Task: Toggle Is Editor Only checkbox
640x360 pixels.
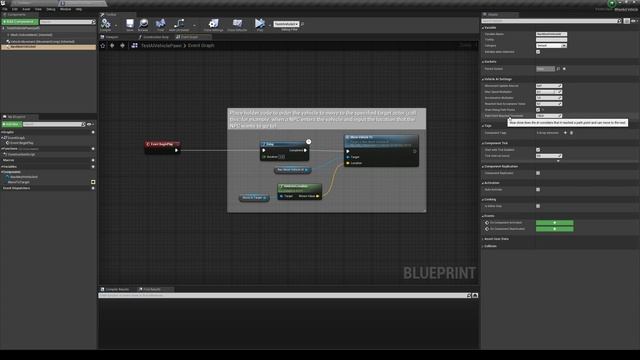Action: pos(538,206)
